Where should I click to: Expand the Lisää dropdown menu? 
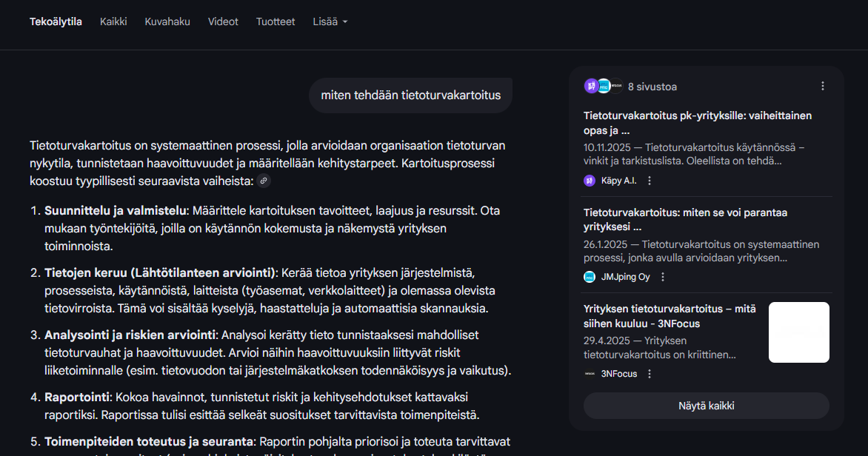(330, 21)
